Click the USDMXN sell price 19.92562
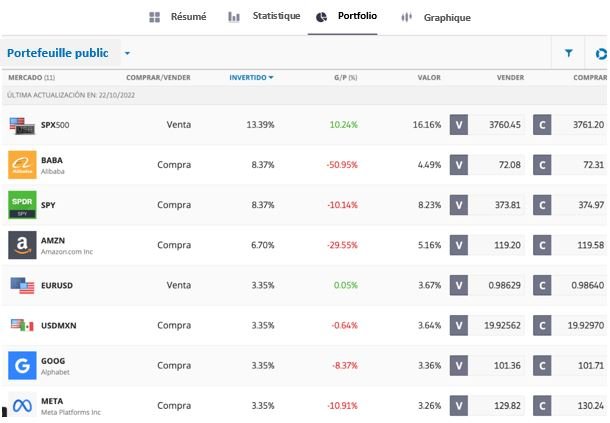 pos(502,325)
